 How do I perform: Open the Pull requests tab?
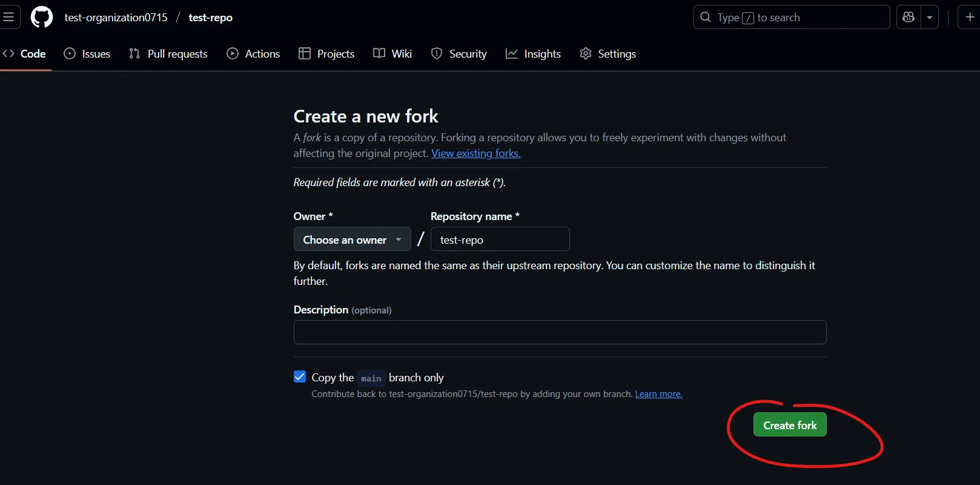click(x=168, y=53)
